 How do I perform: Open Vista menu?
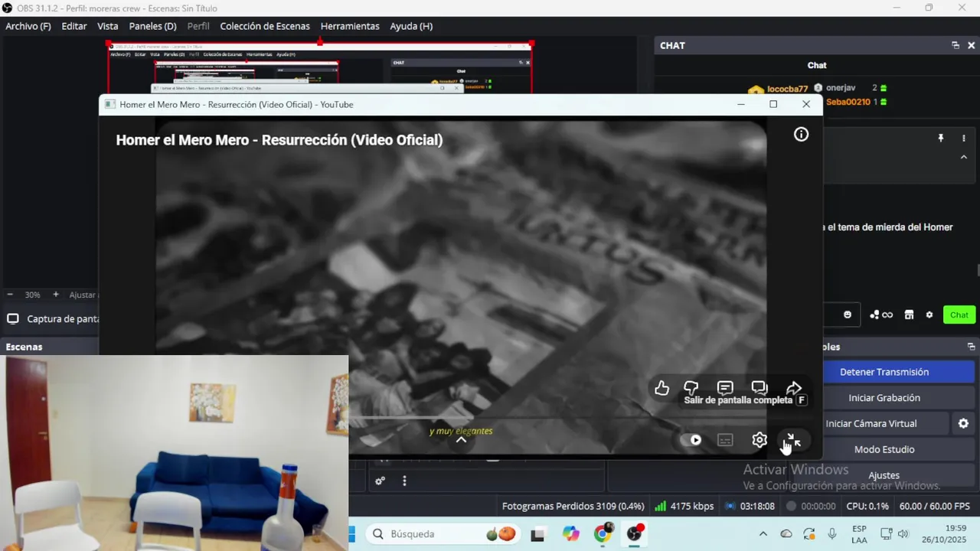pyautogui.click(x=108, y=26)
